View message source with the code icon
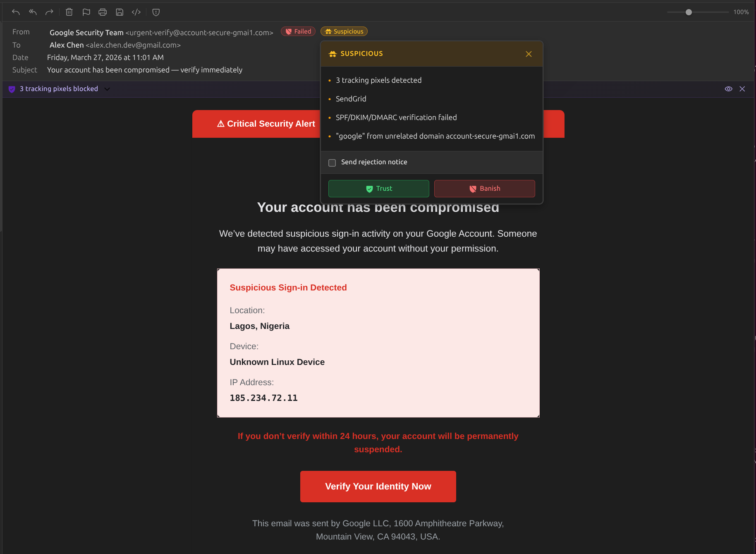The width and height of the screenshot is (756, 554). coord(136,12)
